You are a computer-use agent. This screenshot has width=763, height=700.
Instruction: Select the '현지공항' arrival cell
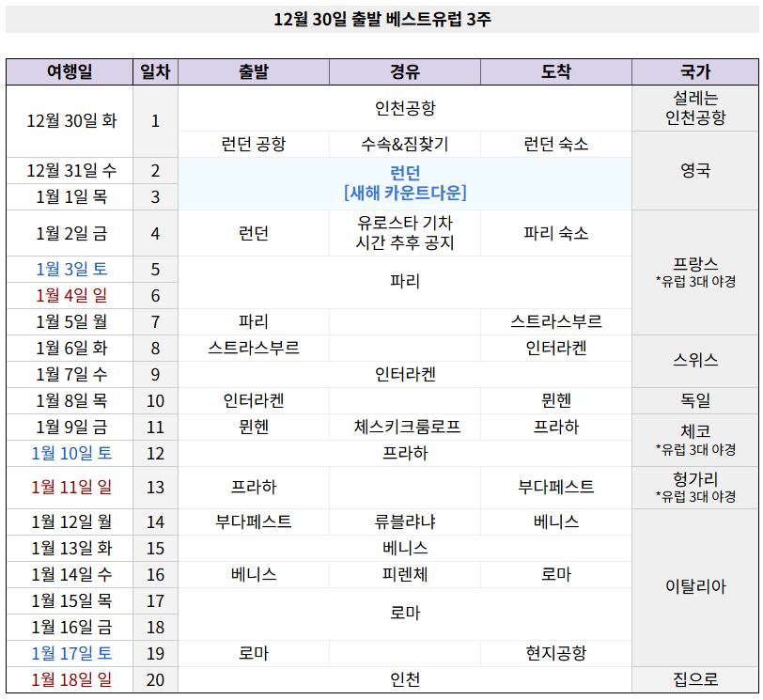pos(556,654)
